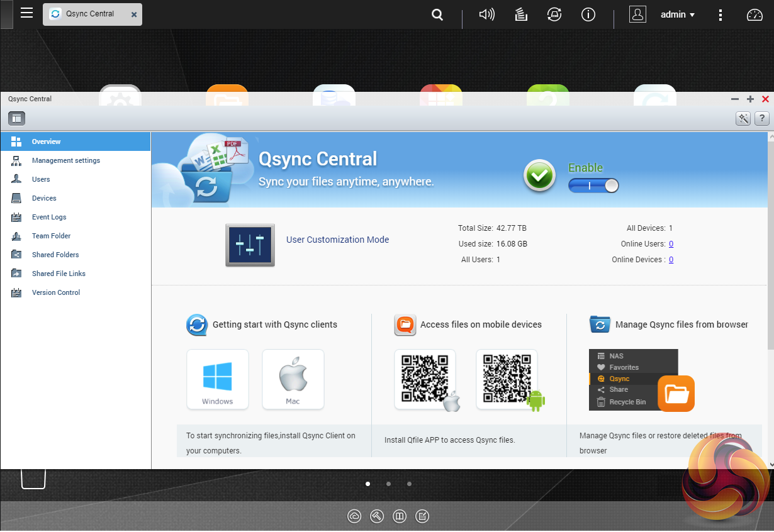This screenshot has height=532, width=774.
Task: Open the dashboard gauge icon
Action: coord(754,14)
